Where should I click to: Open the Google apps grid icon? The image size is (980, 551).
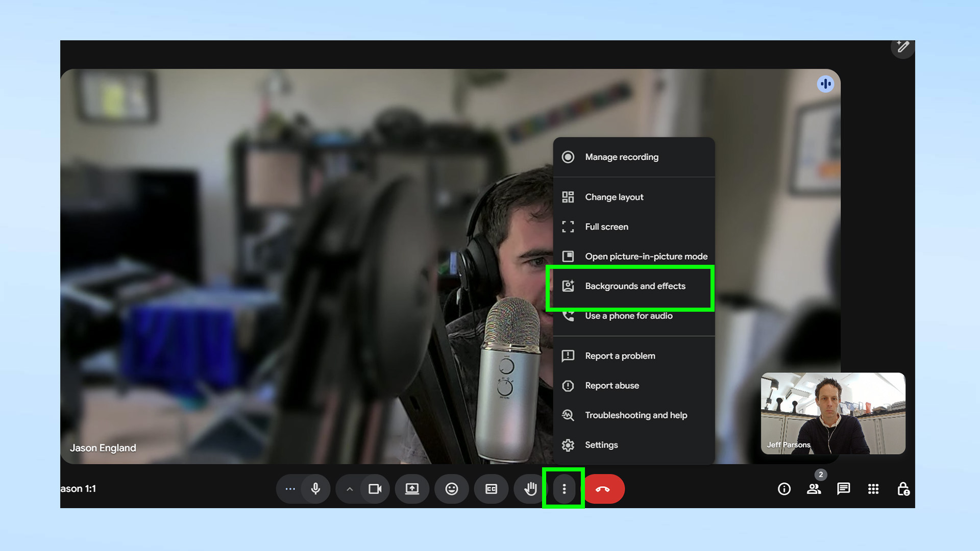(873, 489)
